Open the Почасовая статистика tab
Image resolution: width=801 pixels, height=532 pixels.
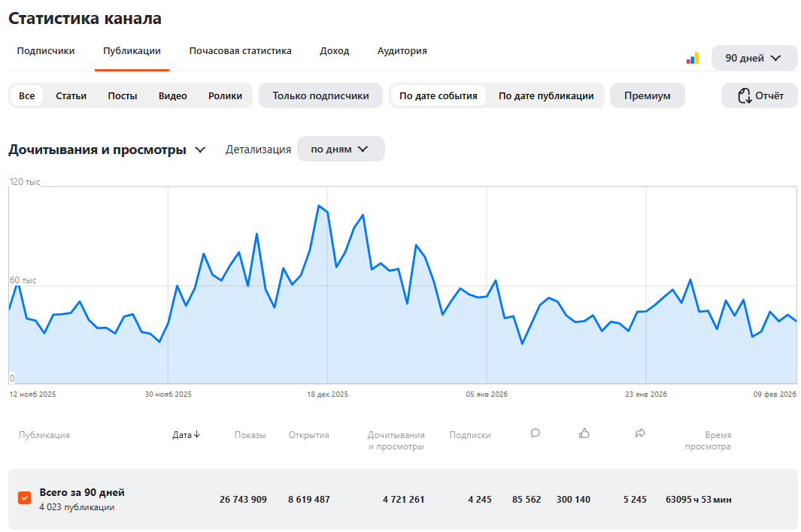coord(240,51)
